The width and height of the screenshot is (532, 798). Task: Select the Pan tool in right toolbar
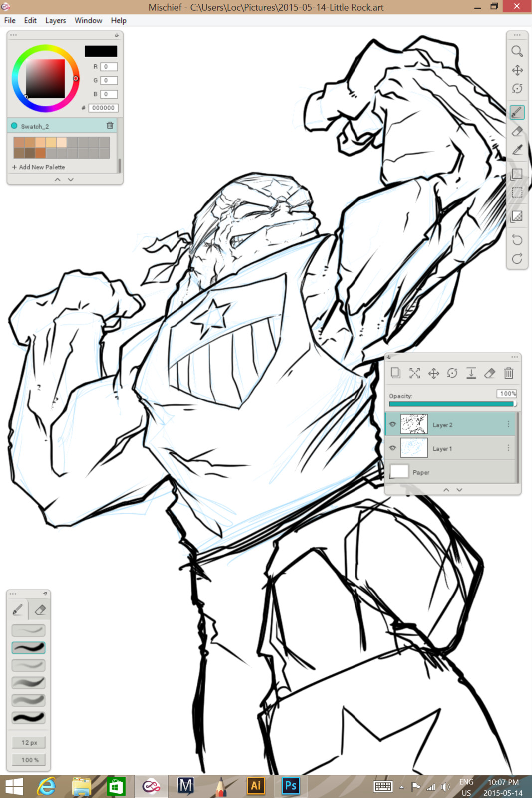point(517,70)
